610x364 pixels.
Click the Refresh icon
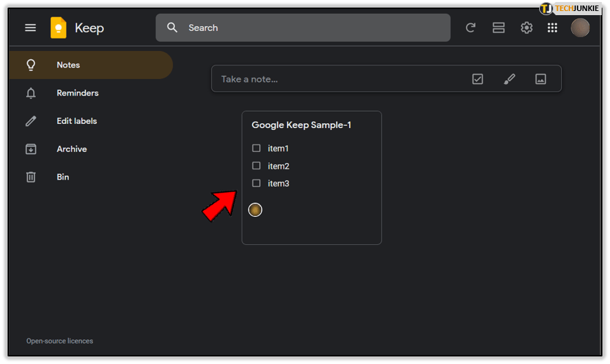point(471,28)
